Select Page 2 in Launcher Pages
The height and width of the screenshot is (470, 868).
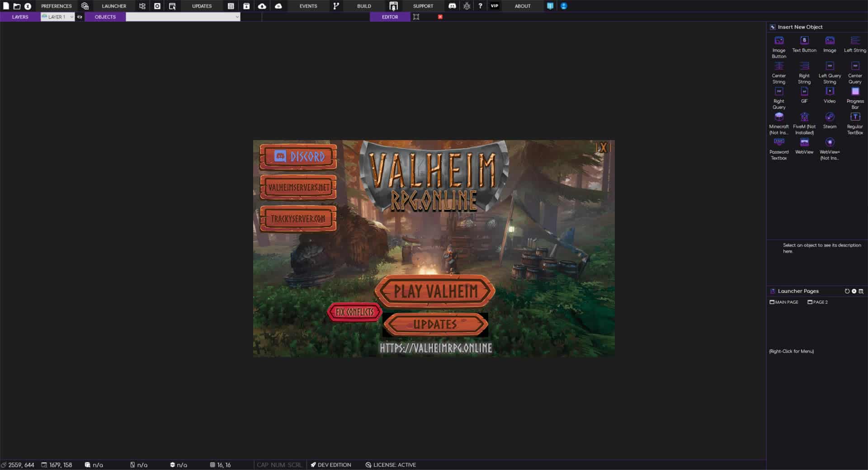(818, 302)
